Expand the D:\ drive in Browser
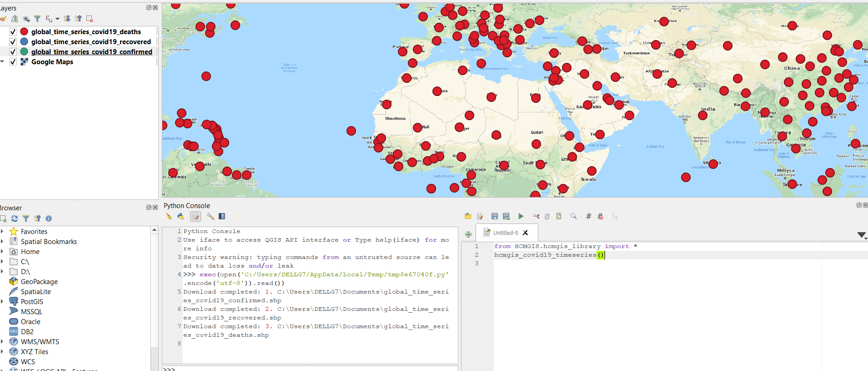The image size is (868, 371). [2, 272]
